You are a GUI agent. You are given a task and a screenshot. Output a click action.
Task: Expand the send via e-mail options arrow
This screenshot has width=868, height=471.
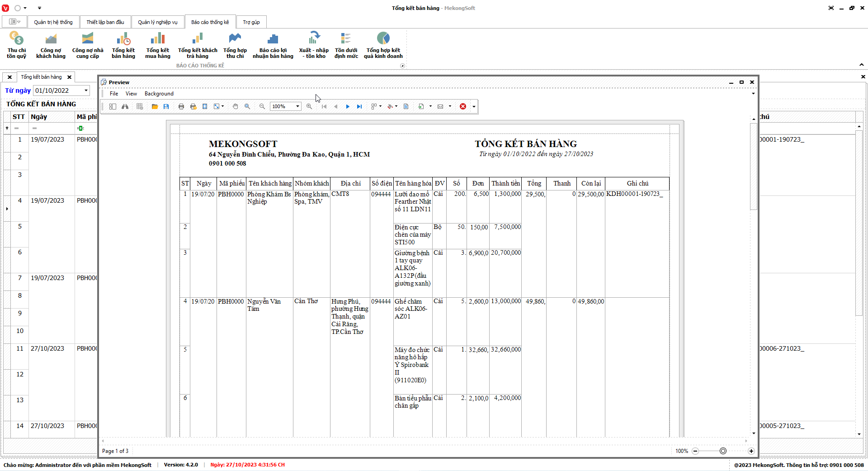pos(450,106)
